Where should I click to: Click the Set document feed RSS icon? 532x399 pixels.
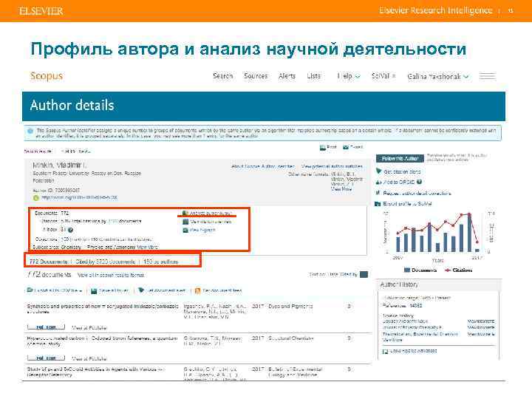pos(198,290)
